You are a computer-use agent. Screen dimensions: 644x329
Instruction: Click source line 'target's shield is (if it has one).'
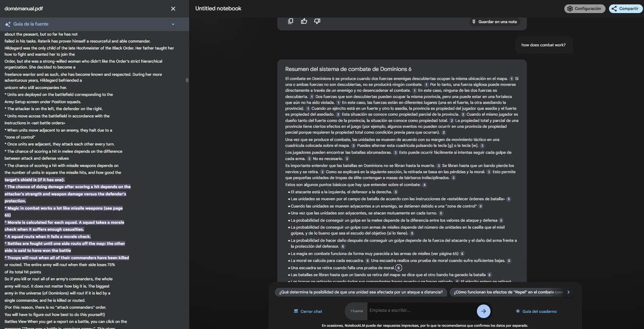35,180
